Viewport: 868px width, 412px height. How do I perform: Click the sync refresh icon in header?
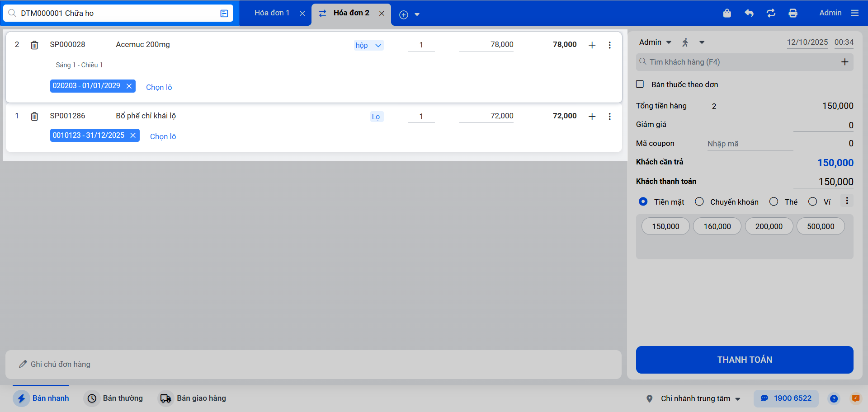click(x=771, y=13)
